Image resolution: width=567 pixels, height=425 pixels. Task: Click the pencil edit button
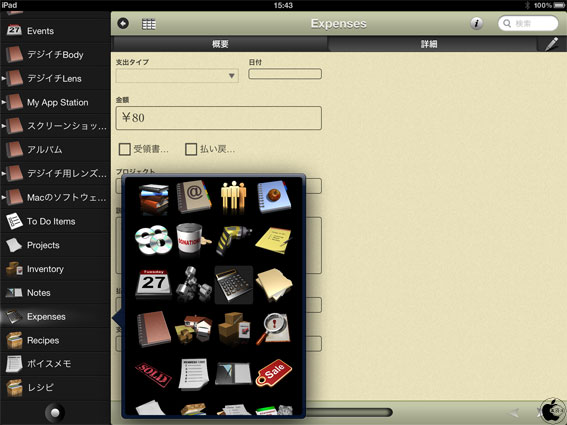[x=552, y=44]
